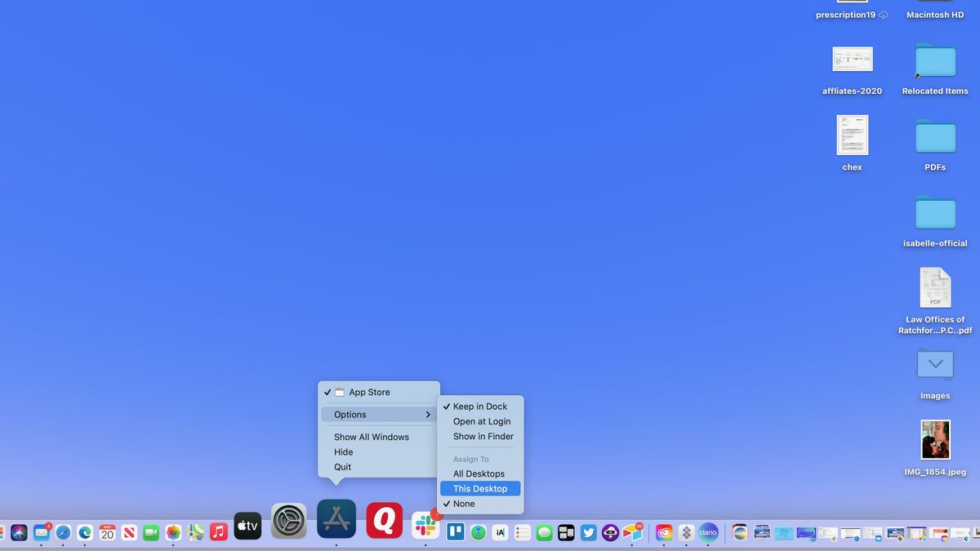Uncheck None under Assign To
Viewport: 980px width, 551px height.
coord(462,503)
